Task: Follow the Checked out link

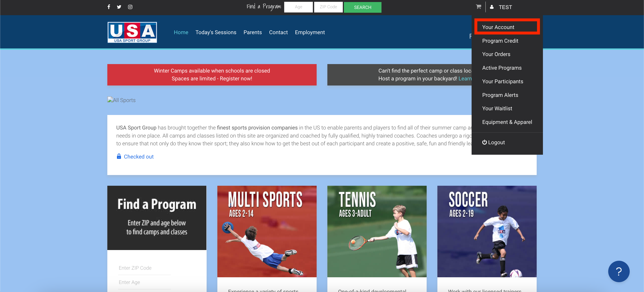Action: [139, 156]
